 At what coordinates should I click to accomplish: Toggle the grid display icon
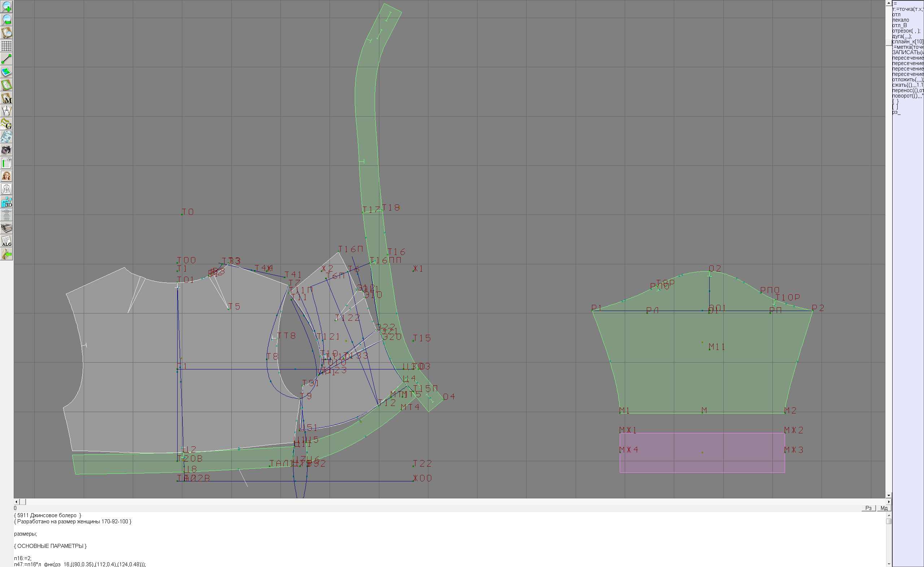point(7,46)
